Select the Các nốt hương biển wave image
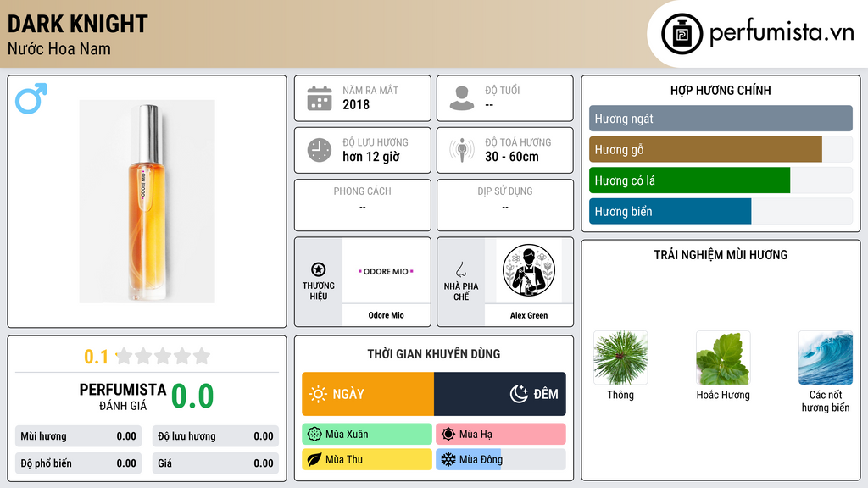 826,358
